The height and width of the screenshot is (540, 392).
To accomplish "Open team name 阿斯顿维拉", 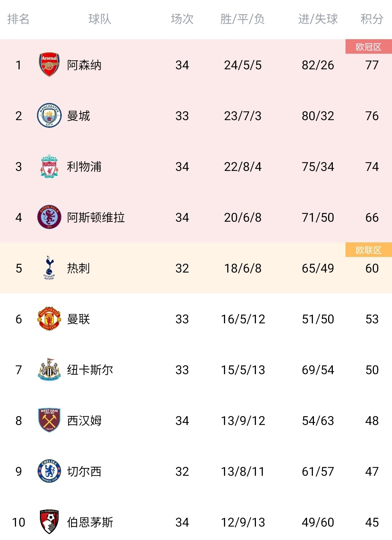I will click(96, 218).
